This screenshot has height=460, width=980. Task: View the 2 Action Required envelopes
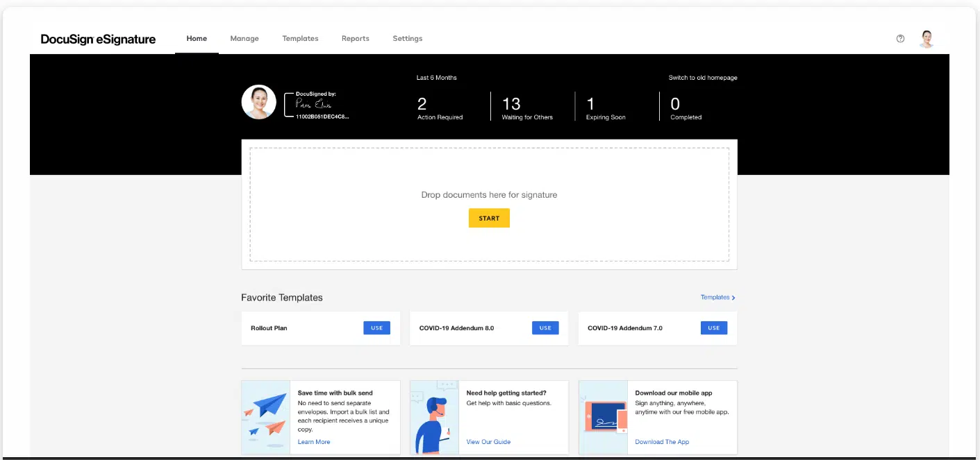440,108
